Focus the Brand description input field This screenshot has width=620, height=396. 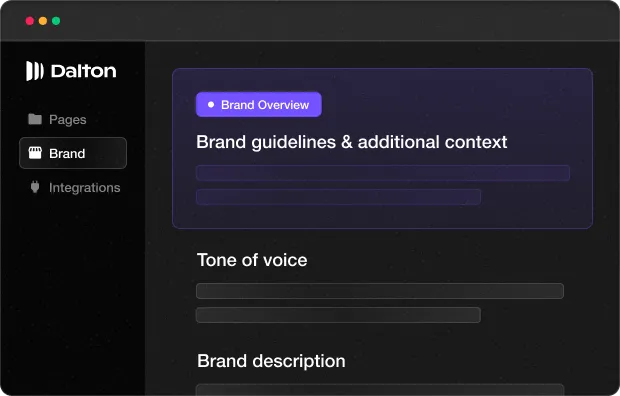click(380, 390)
